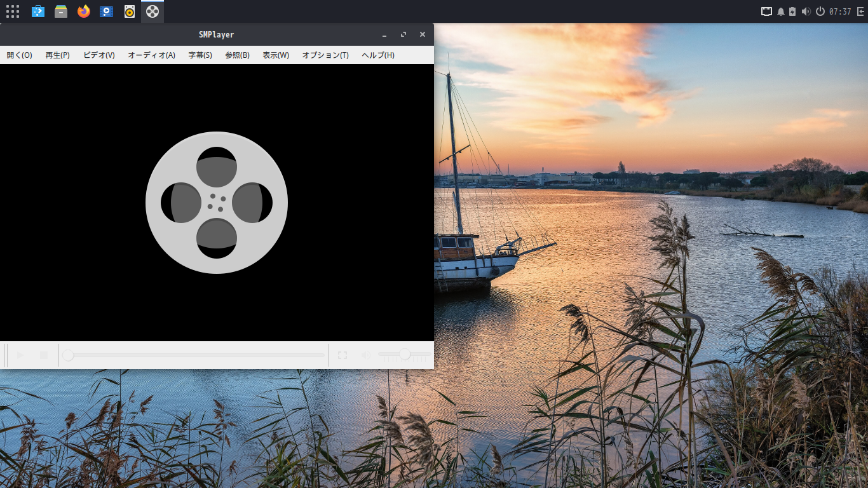
Task: Open the ビデオ(V) menu
Action: (x=99, y=55)
